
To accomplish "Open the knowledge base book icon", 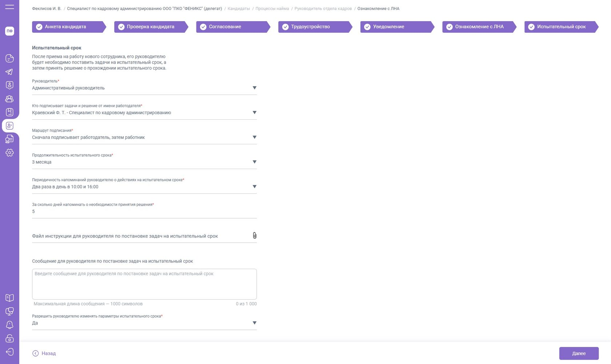I will point(9,298).
